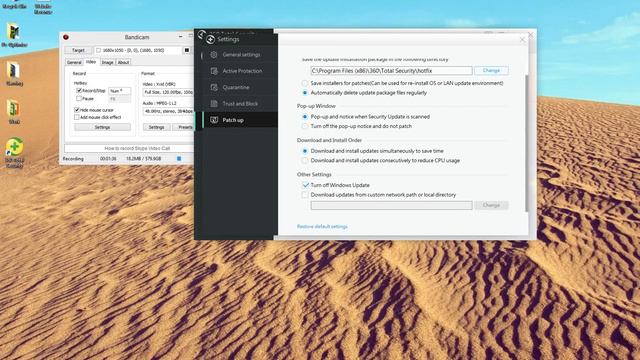
Task: Click Bandicam video Full Size format field
Action: [168, 92]
